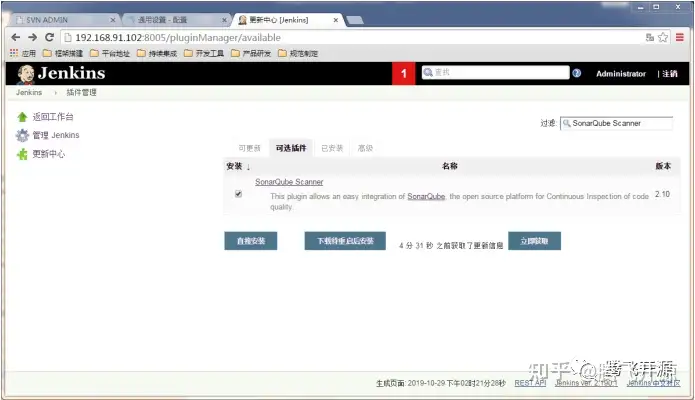Click the 直接安装 button
Image resolution: width=695 pixels, height=400 pixels.
(250, 241)
